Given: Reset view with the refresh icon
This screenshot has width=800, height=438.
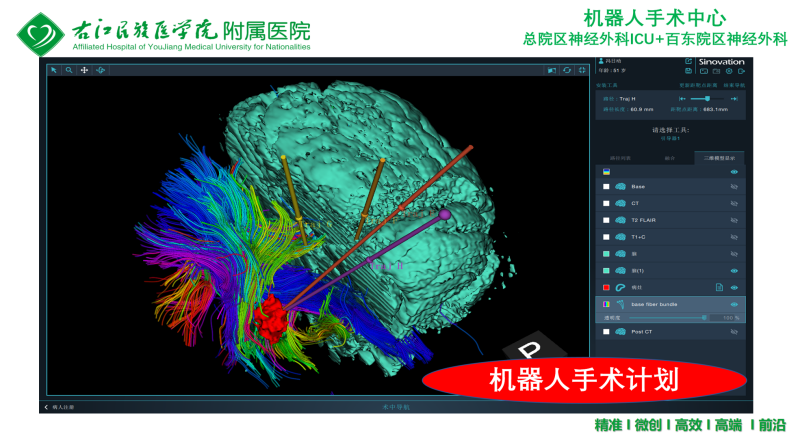Looking at the screenshot, I should point(567,70).
